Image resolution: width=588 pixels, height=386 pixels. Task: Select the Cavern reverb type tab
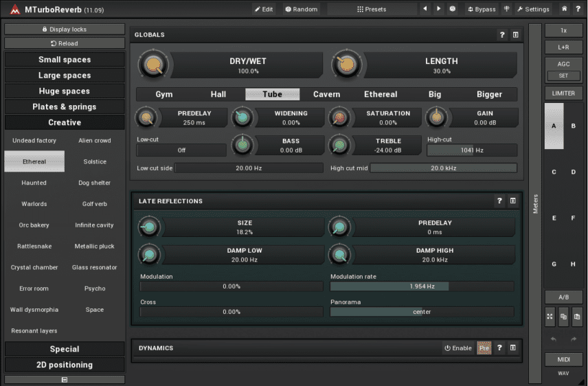(326, 94)
